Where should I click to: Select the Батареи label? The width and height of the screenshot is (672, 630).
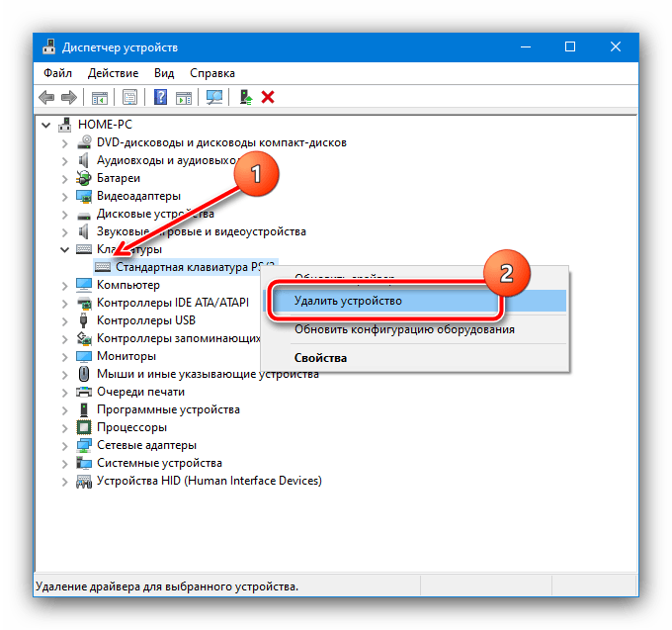(x=119, y=178)
